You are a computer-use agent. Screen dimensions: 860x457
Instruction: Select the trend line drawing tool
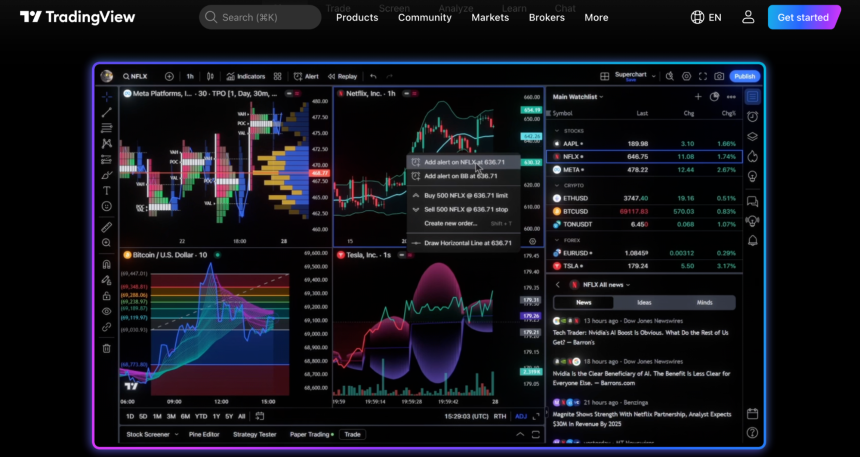(106, 112)
